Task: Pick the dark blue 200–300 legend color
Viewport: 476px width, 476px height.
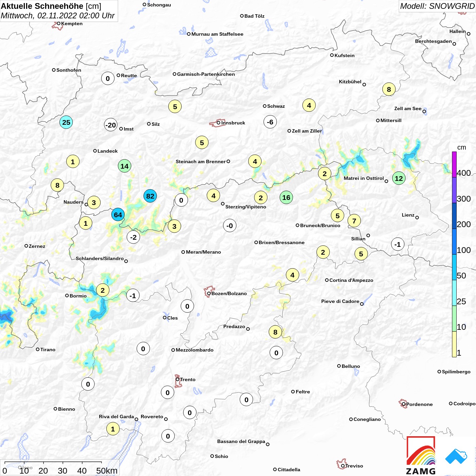Action: click(454, 216)
